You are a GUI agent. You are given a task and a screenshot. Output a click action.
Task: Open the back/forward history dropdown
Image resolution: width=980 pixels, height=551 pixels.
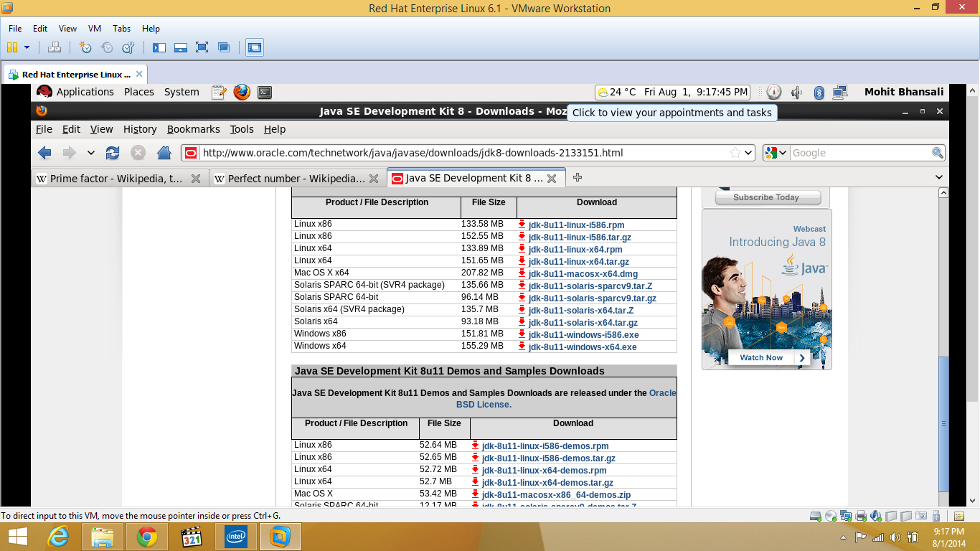click(90, 153)
